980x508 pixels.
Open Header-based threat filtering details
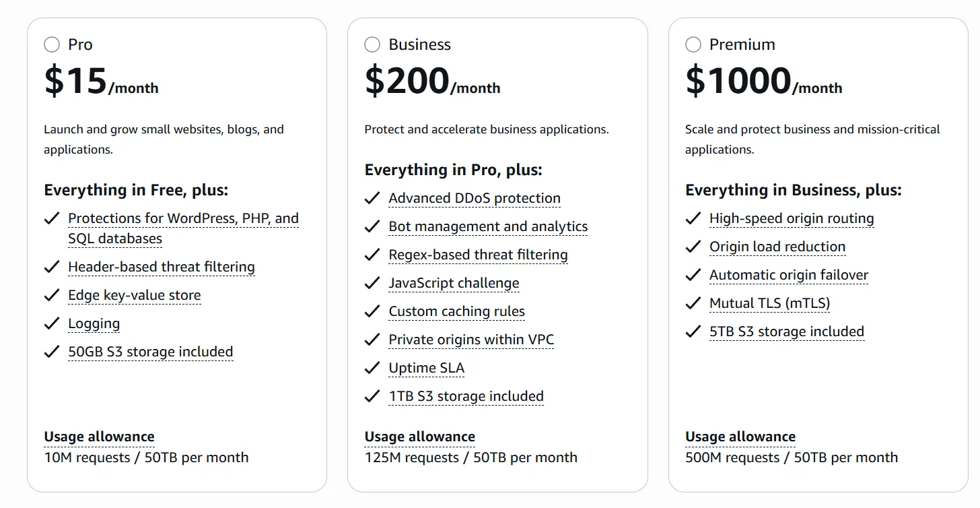tap(161, 267)
